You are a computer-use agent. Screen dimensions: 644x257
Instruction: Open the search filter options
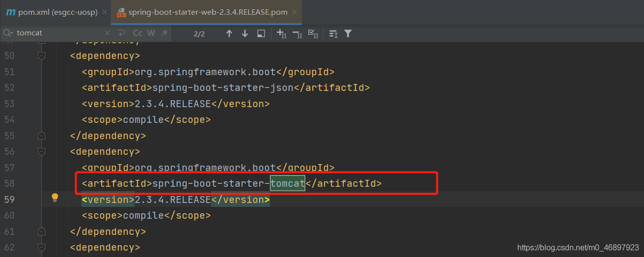(x=348, y=33)
